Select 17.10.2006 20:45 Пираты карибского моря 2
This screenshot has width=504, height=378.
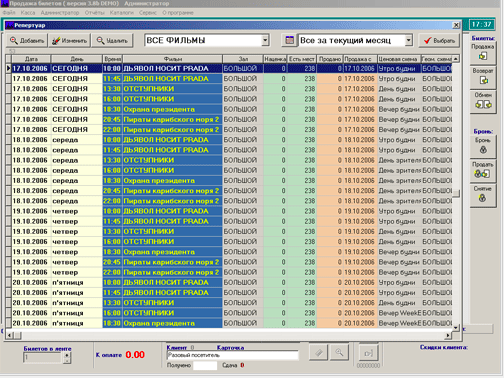(x=232, y=119)
